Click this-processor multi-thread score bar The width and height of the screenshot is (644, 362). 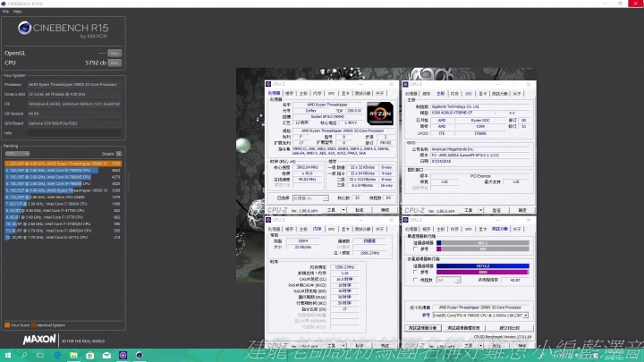coord(483,266)
